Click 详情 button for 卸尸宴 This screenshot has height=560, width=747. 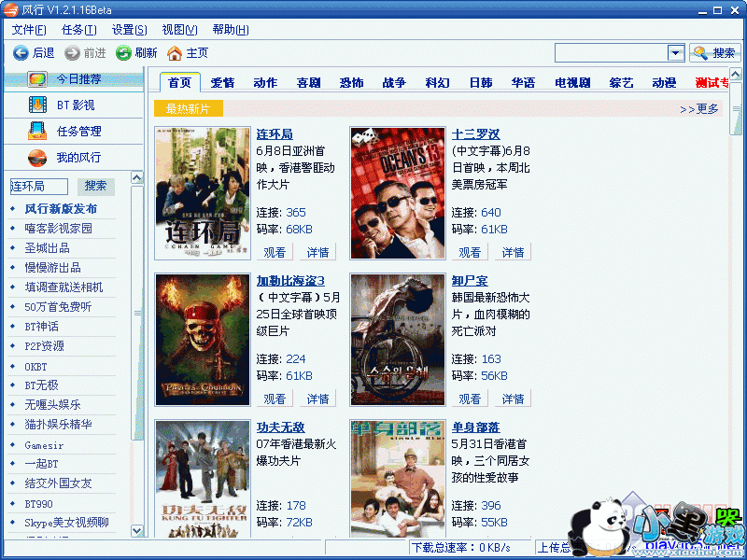(x=513, y=399)
